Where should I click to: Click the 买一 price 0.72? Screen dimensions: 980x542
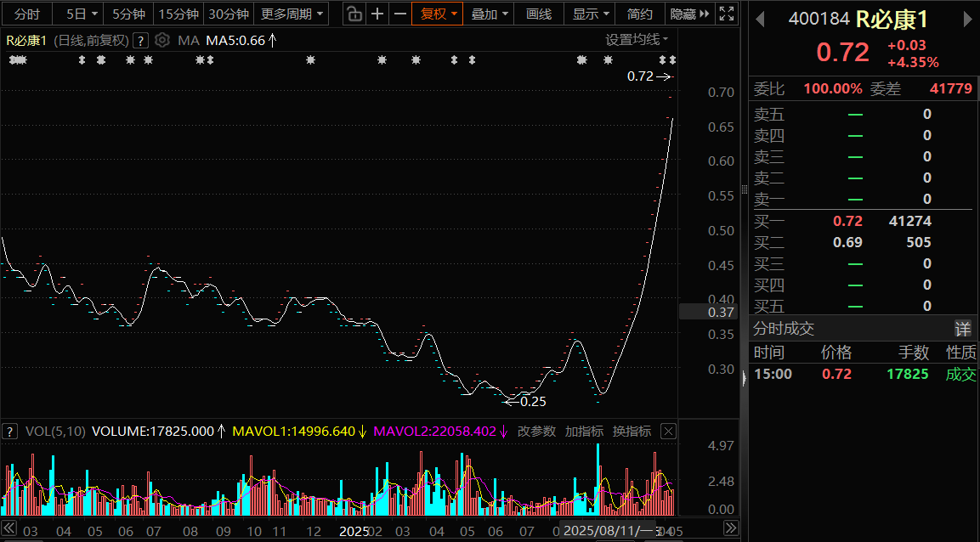tap(847, 221)
